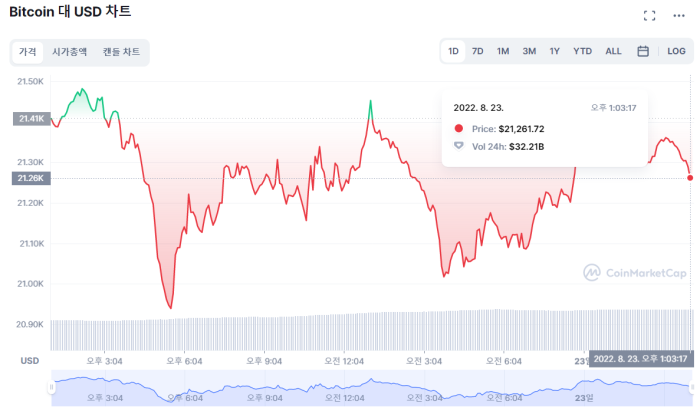Viewport: 700px width, 414px height.
Task: Click the 21.50K y-axis label
Action: [x=30, y=81]
